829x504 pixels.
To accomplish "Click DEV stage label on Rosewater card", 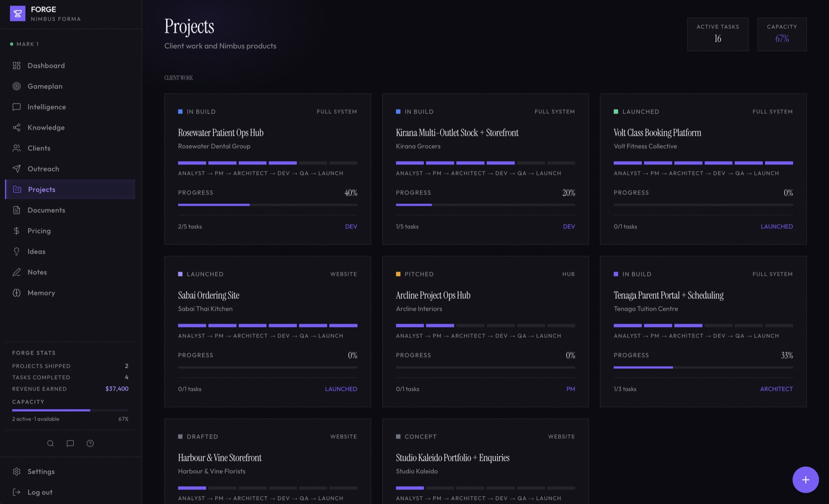I will (351, 226).
